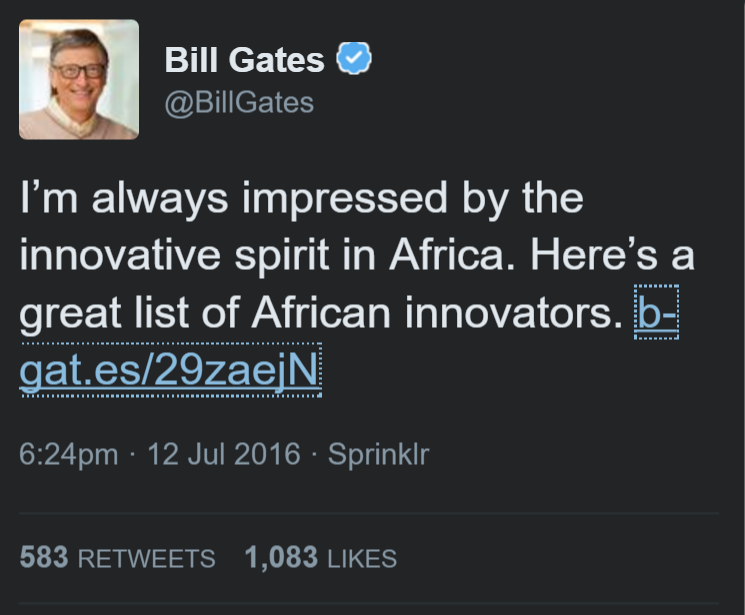745x615 pixels.
Task: Click the word "innovative" in the tweet
Action: tap(120, 255)
